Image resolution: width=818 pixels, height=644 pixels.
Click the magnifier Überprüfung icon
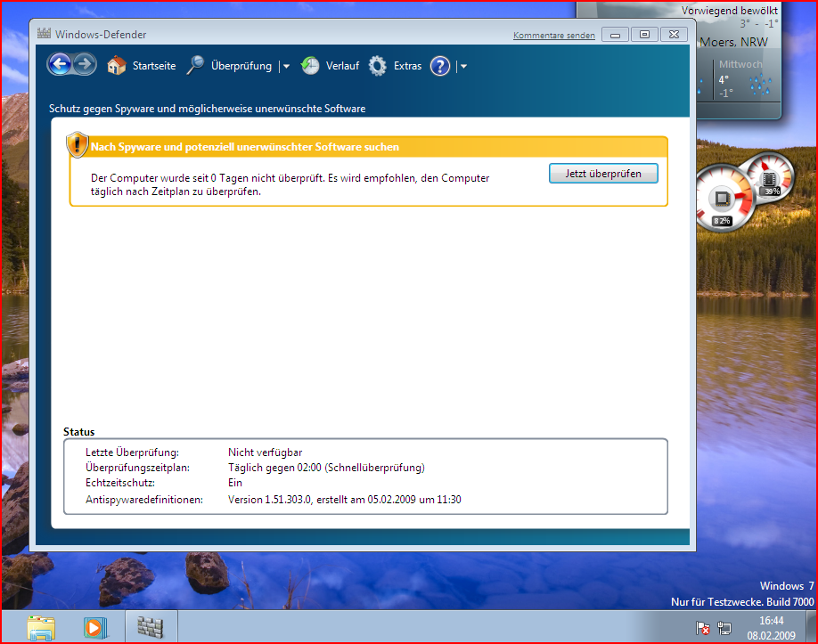(195, 66)
